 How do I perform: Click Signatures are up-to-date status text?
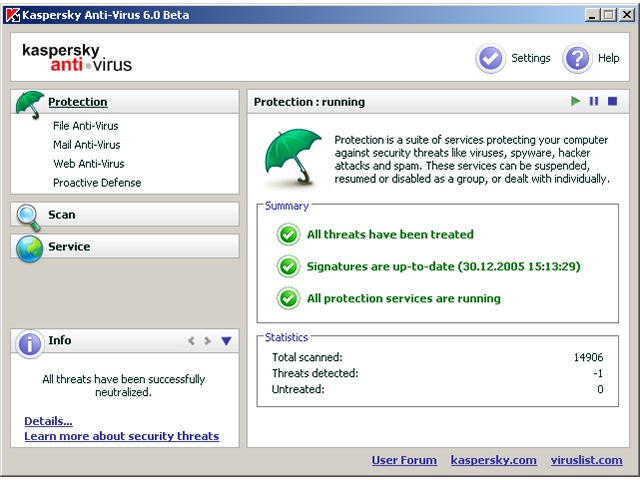(x=444, y=266)
